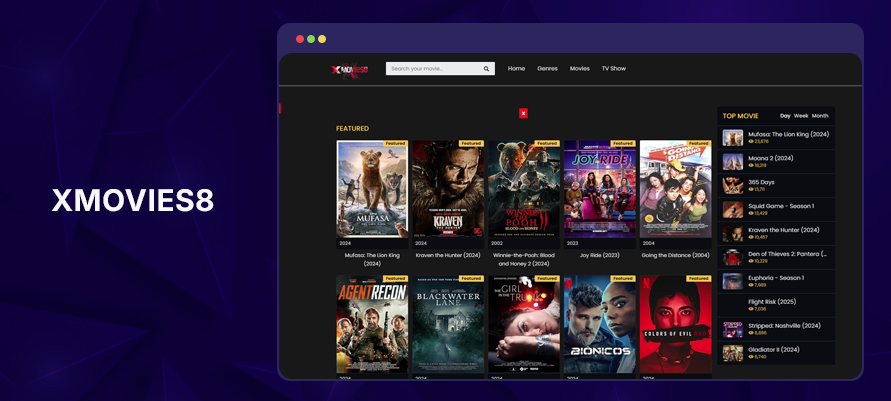Click the XMovies8 logo
This screenshot has width=891, height=401.
click(349, 69)
